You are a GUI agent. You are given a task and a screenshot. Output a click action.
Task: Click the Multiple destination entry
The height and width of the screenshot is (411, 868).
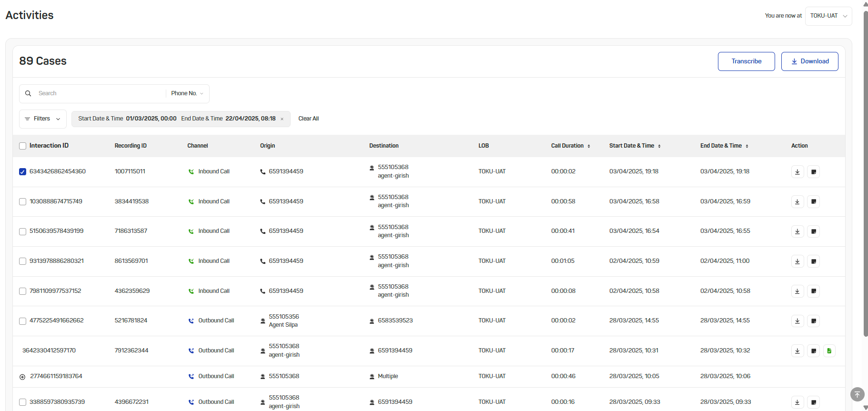point(388,376)
